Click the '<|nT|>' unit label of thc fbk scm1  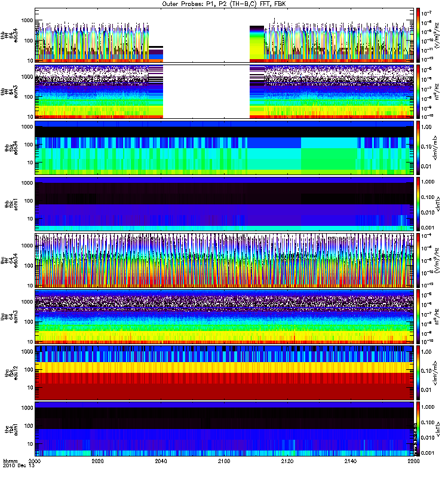(x=438, y=429)
